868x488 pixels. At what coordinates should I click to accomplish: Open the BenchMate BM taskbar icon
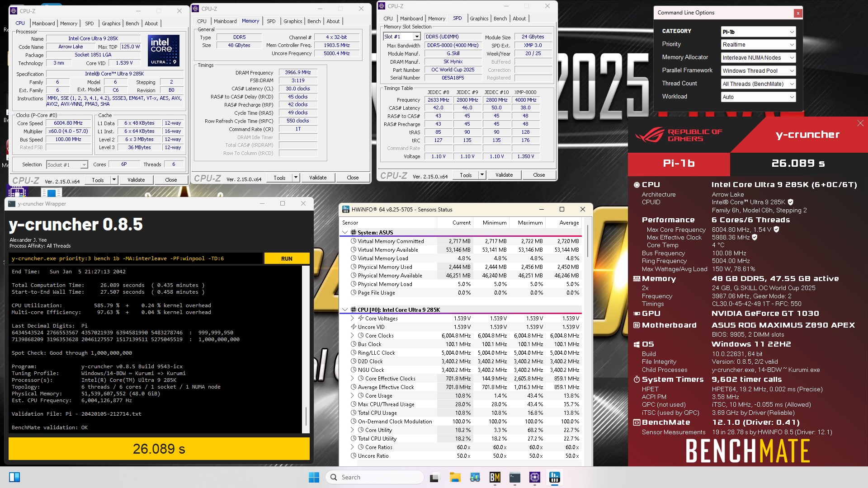point(495,477)
